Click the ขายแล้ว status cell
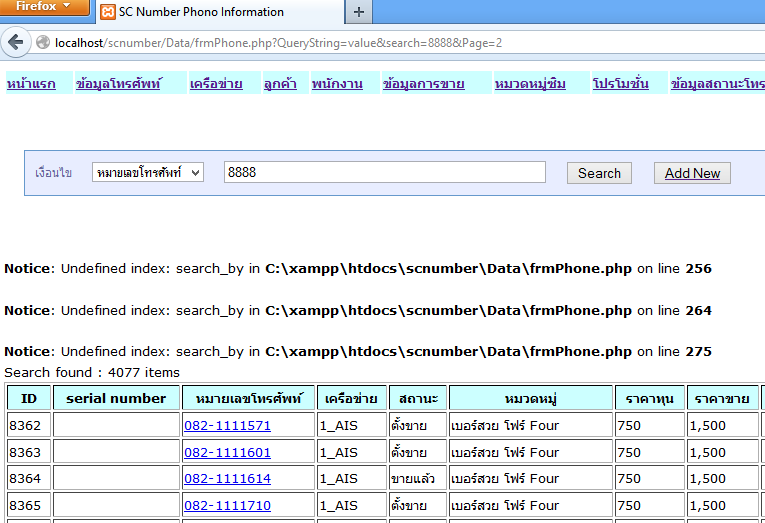This screenshot has height=523, width=765. coord(418,479)
